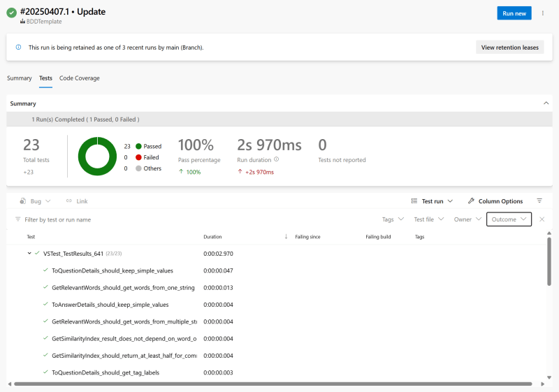Click the vertical scrollbar thumb in results
Image resolution: width=559 pixels, height=392 pixels.
pos(549,261)
